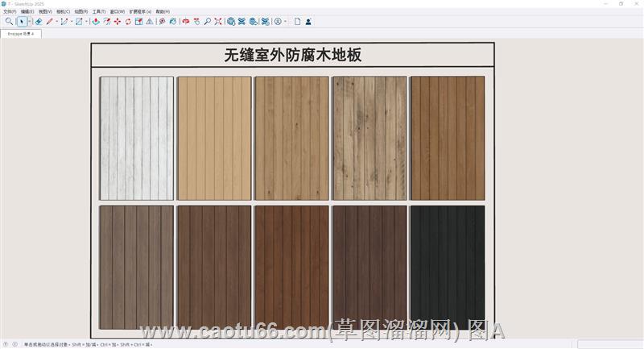Click the dark user sign-in icon
The width and height of the screenshot is (644, 349).
click(308, 22)
